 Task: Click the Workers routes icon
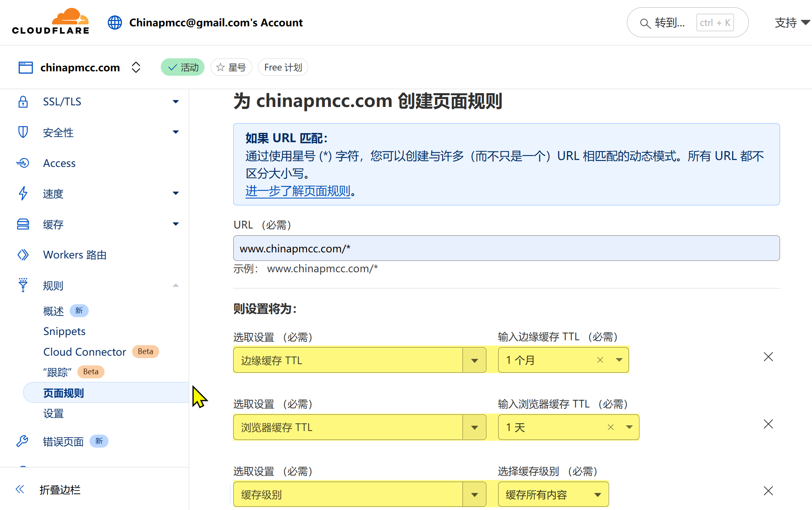[x=23, y=255]
